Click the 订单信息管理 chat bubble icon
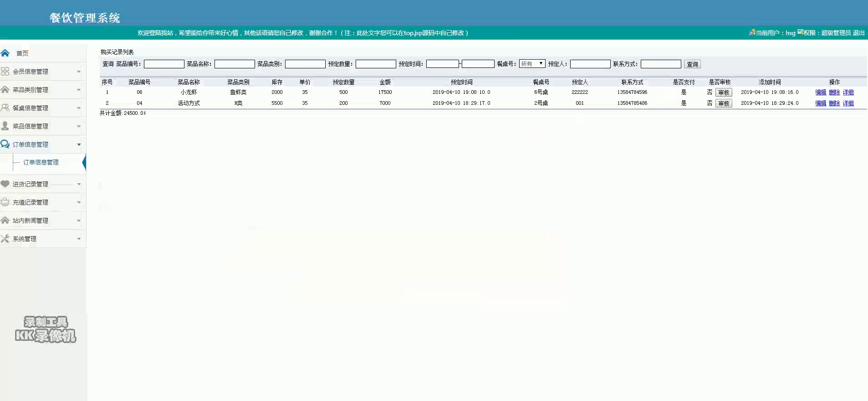The height and width of the screenshot is (401, 868). (x=5, y=144)
